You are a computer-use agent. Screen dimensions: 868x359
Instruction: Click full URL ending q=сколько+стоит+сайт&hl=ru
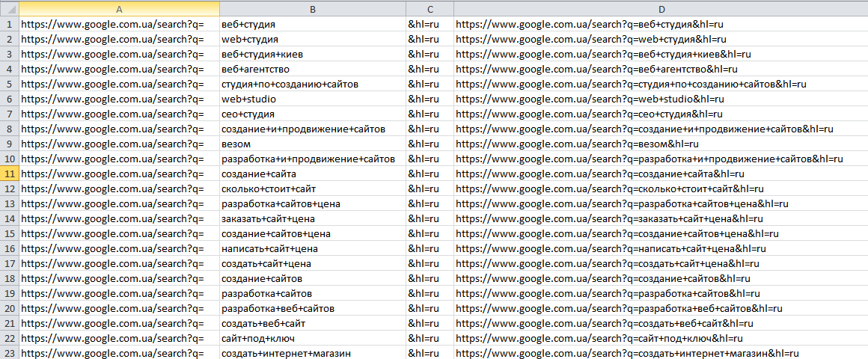tap(661, 188)
